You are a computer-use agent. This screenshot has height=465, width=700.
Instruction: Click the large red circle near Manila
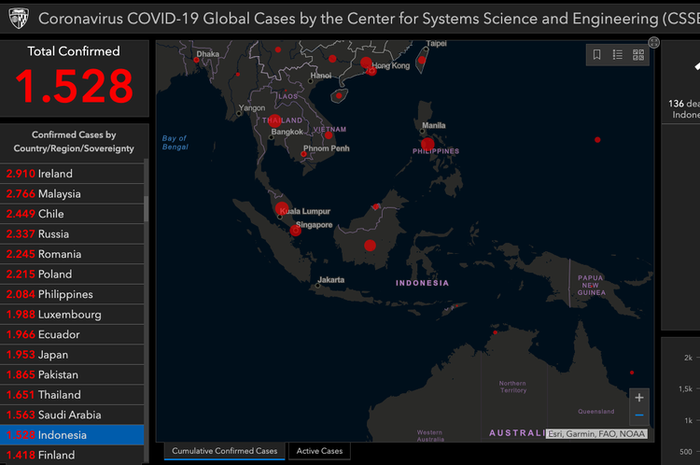[x=428, y=144]
